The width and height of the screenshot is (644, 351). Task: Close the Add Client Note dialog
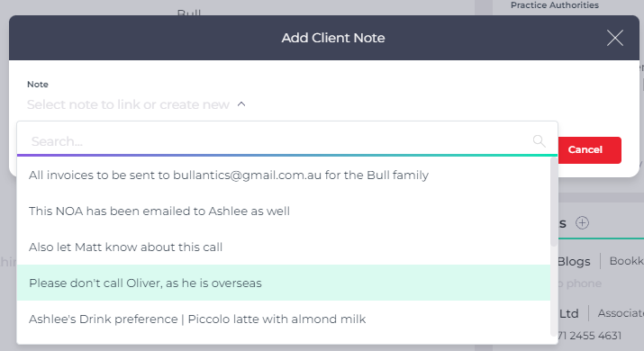pyautogui.click(x=615, y=38)
